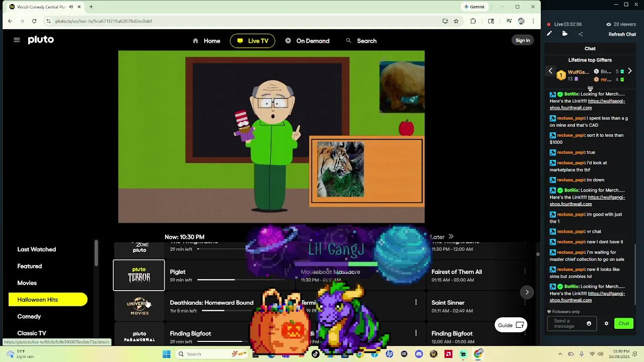The height and width of the screenshot is (362, 644).
Task: Go to Home in Pluto navigation
Action: 206,41
